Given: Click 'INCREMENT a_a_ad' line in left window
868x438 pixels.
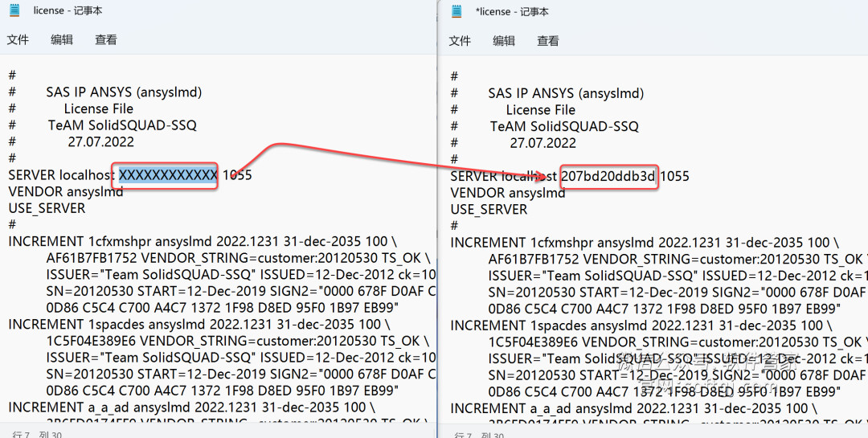Looking at the screenshot, I should click(x=191, y=407).
